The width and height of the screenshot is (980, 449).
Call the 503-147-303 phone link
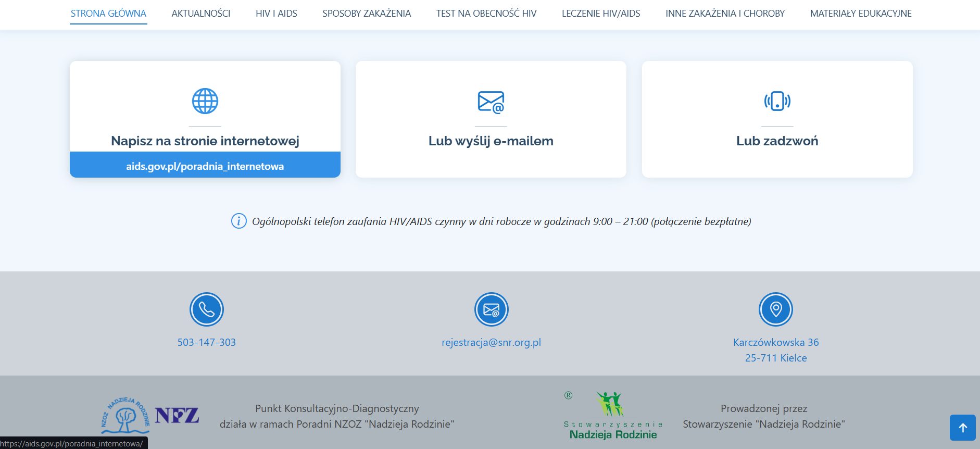pyautogui.click(x=207, y=342)
